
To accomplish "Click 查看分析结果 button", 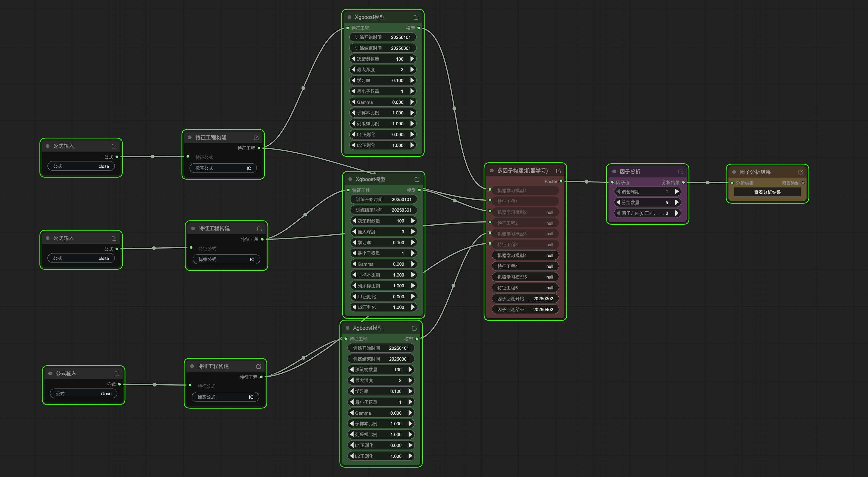I will click(767, 192).
